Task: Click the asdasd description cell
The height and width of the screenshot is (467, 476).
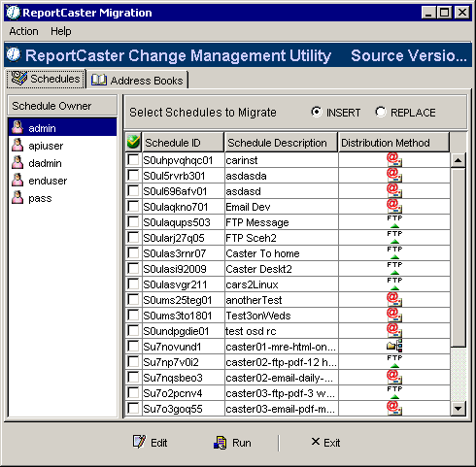Action: (x=282, y=191)
